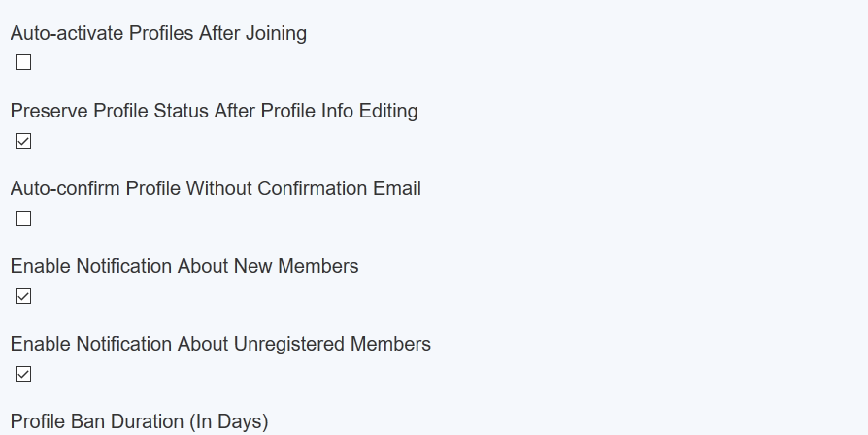Image resolution: width=868 pixels, height=435 pixels.
Task: Select the Auto-confirm Profile Without Confirmation Email label
Action: tap(216, 188)
